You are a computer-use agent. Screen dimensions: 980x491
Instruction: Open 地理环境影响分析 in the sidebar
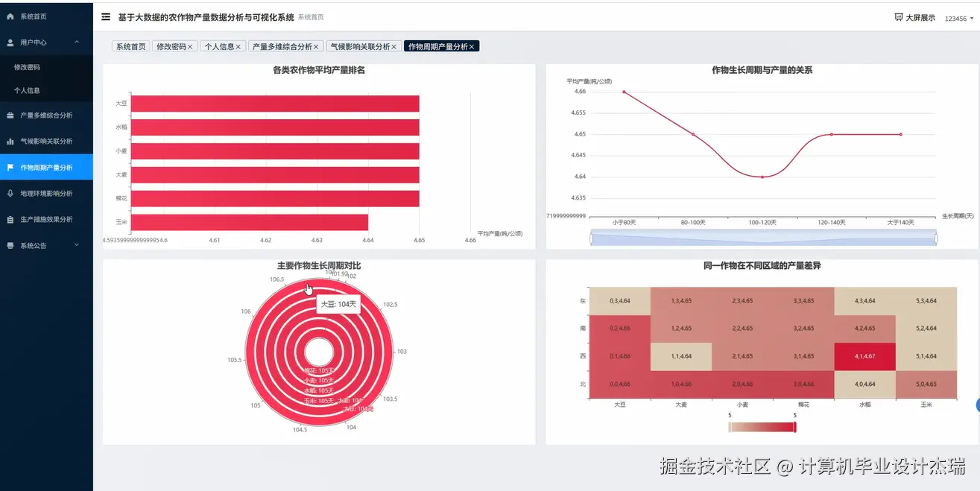tap(46, 193)
